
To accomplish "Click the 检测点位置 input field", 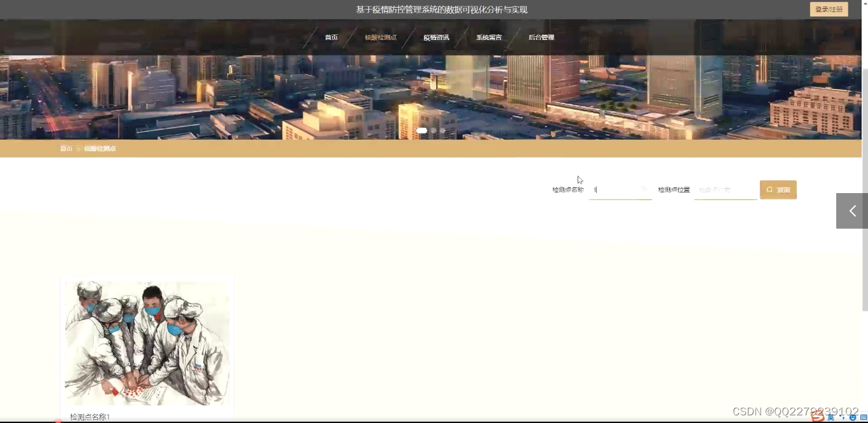I will click(x=726, y=189).
